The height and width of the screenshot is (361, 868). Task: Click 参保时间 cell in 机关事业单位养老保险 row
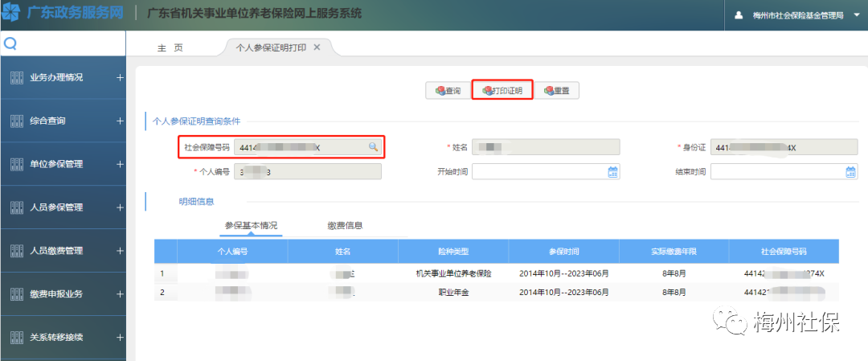pos(564,273)
